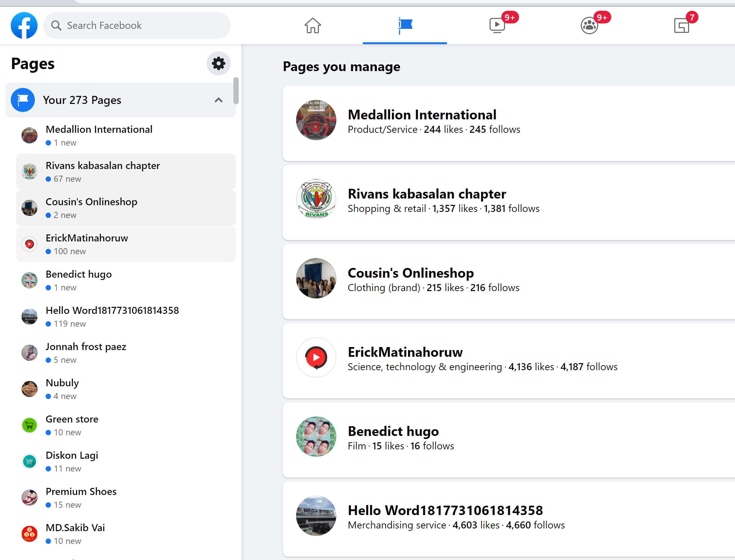This screenshot has height=560, width=735.
Task: Click the "Pages you manage" heading
Action: click(x=341, y=67)
